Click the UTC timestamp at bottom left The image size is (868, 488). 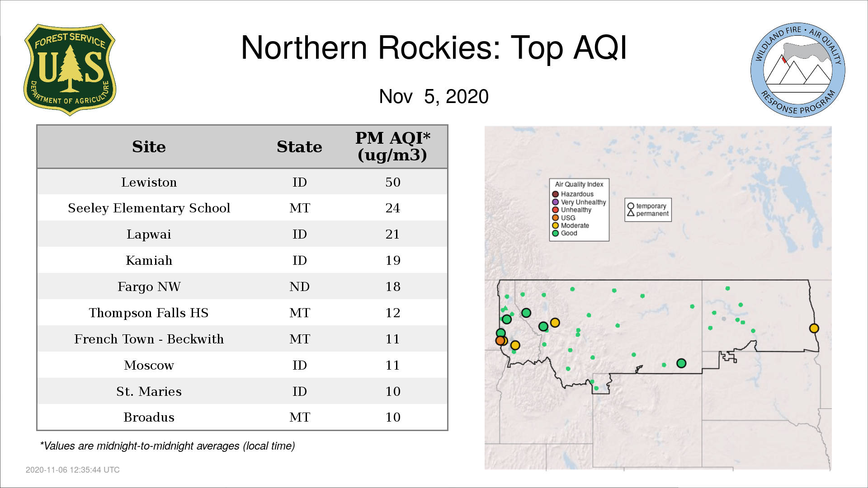tap(72, 470)
